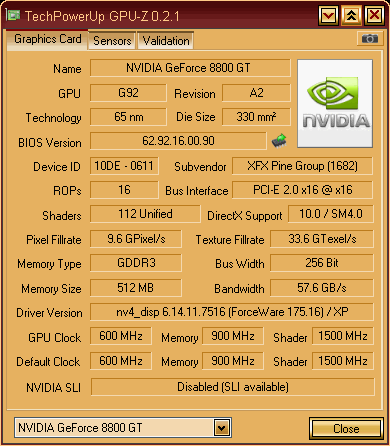Click the NVIDIA logo image
The height and width of the screenshot is (446, 390).
click(x=335, y=103)
